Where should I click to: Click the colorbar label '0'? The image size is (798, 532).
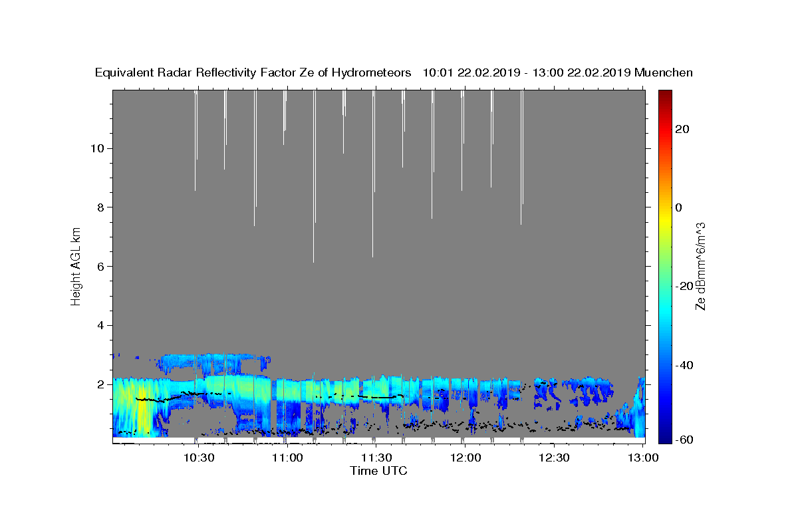[x=678, y=207]
